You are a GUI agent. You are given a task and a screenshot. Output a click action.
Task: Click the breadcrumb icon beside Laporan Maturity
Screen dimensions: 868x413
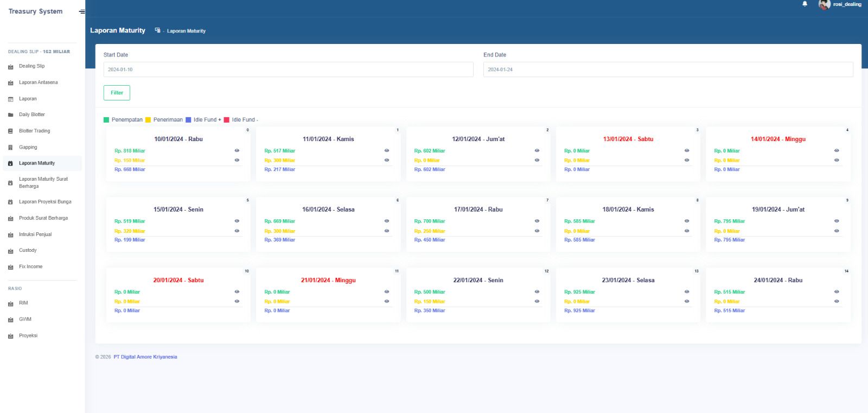click(x=157, y=30)
